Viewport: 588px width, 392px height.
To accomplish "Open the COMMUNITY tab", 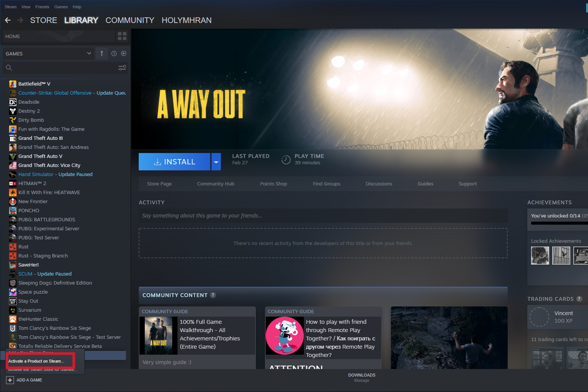I will [130, 20].
